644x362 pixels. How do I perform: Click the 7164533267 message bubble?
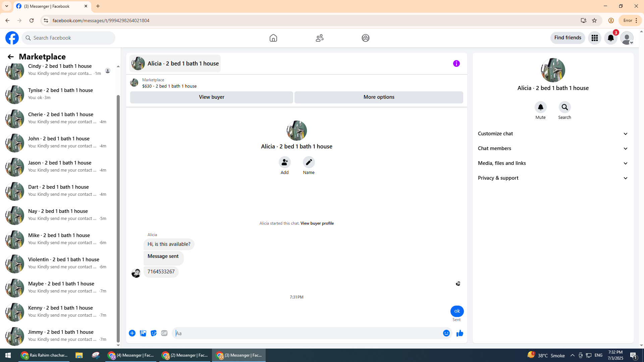click(161, 272)
